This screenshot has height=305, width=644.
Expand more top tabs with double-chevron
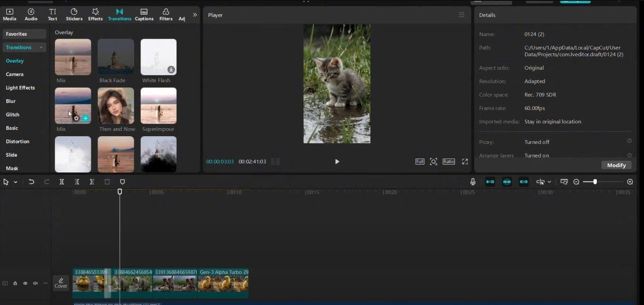[195, 15]
